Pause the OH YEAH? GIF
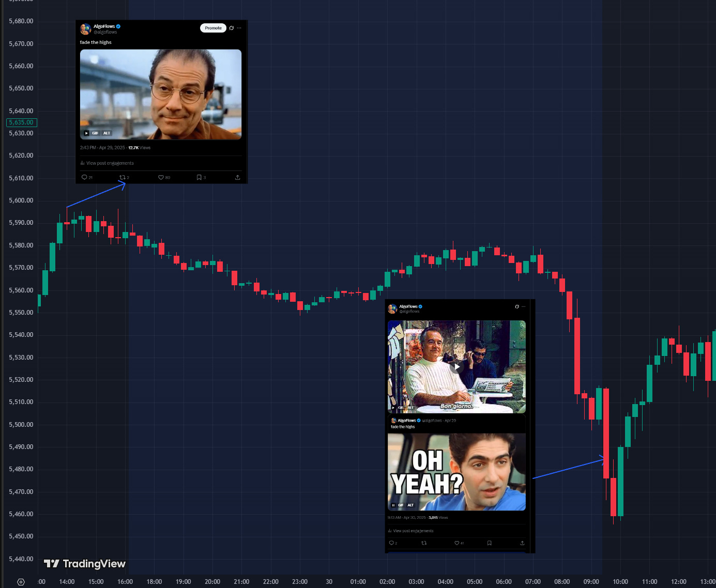 pos(393,505)
